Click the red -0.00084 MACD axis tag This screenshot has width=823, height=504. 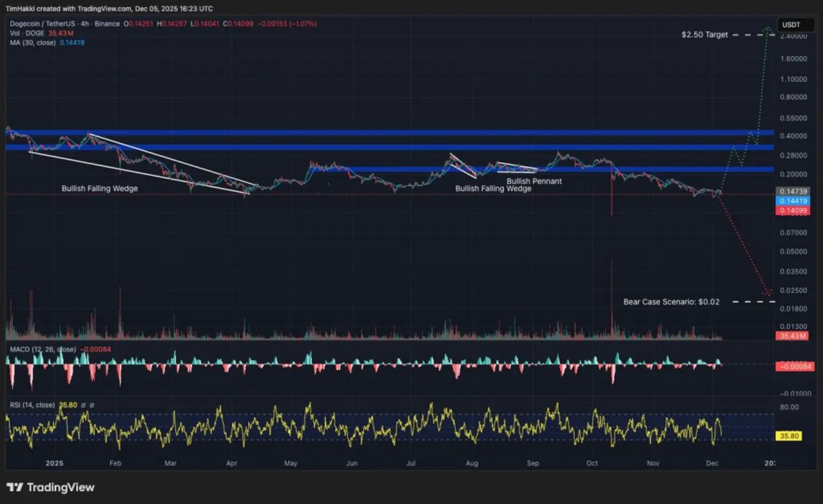coord(795,367)
